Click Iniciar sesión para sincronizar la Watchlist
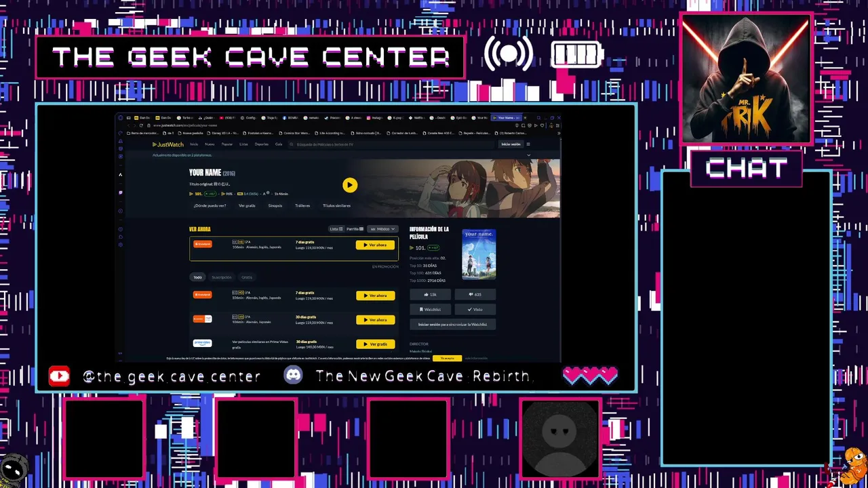The image size is (868, 488). tap(453, 325)
